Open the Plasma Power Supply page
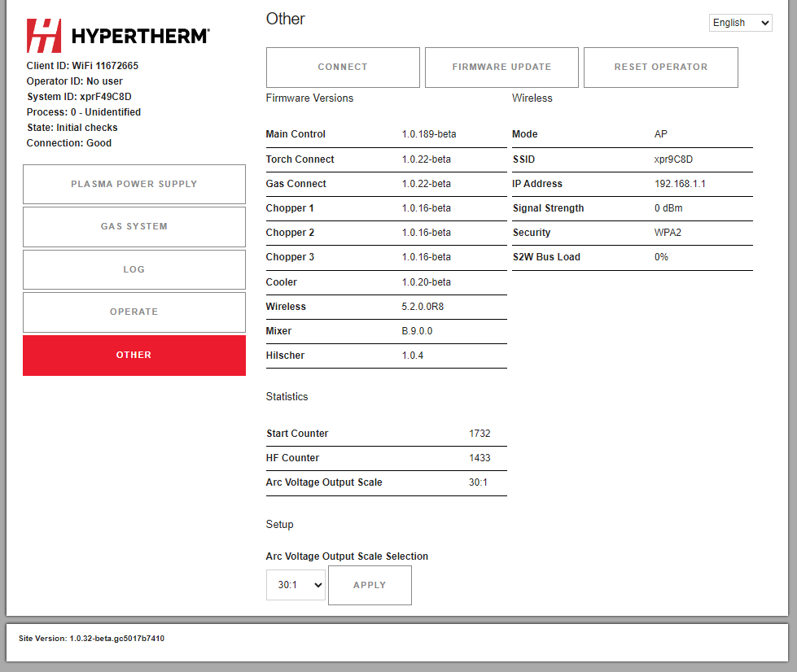This screenshot has height=672, width=797. coord(134,184)
